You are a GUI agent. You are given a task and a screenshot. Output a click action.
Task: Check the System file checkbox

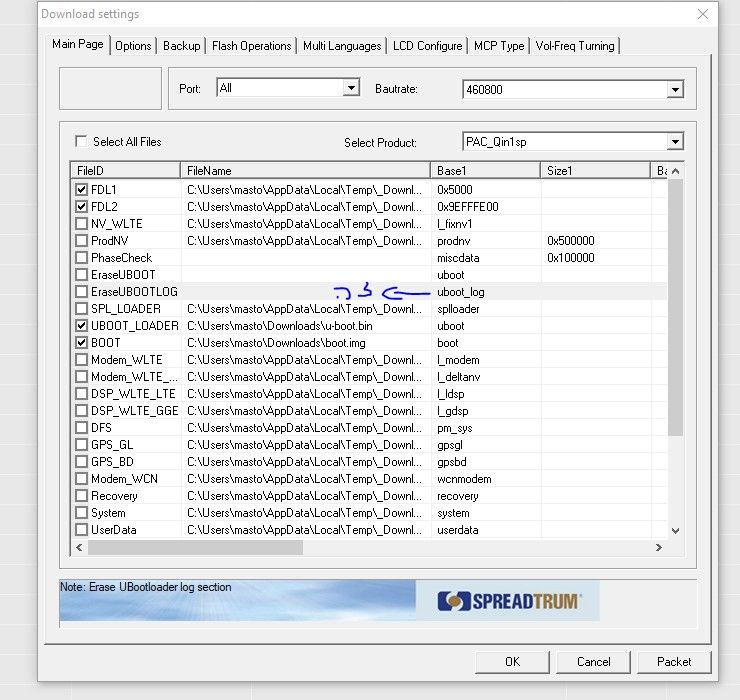[x=81, y=513]
